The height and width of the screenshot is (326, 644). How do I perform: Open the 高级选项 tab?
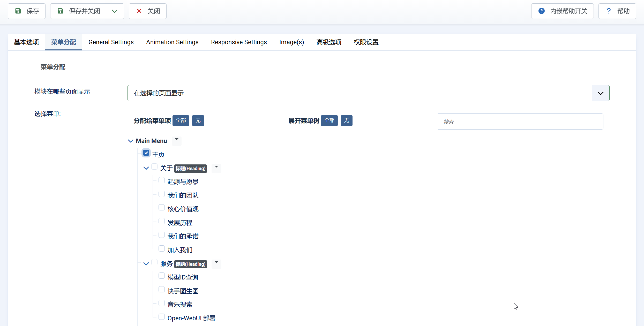coord(329,42)
